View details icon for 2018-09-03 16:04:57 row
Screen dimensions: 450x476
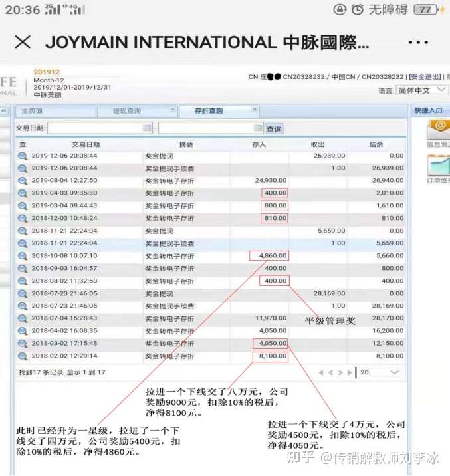[23, 269]
